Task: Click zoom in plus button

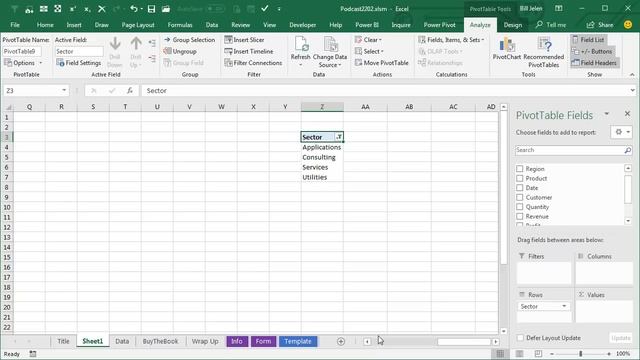Action: 609,353
